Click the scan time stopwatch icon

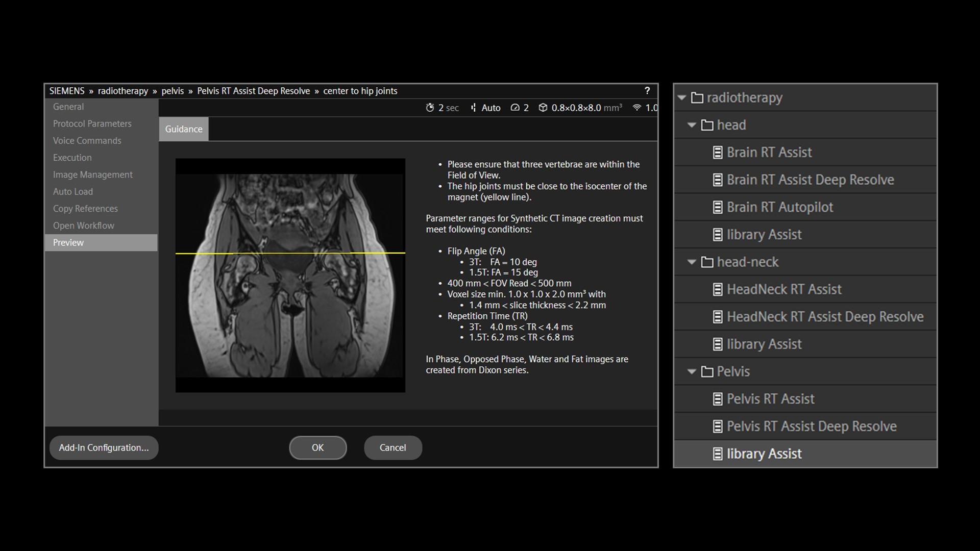430,108
